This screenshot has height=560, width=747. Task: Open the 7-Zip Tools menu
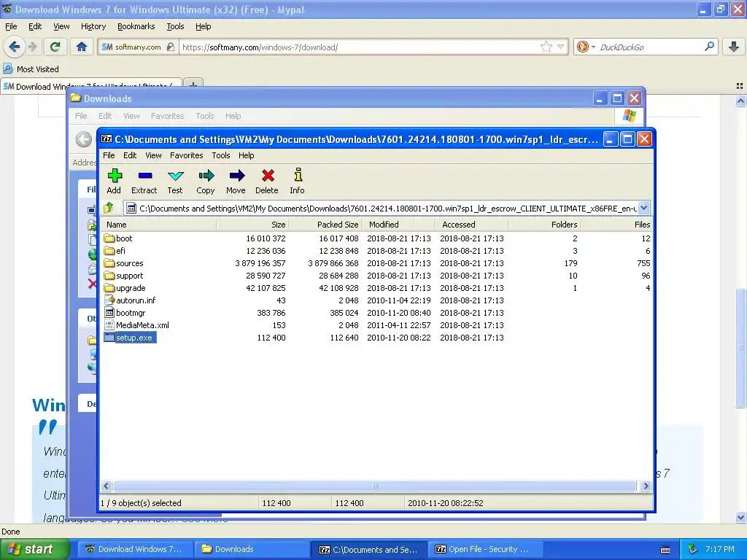point(221,155)
